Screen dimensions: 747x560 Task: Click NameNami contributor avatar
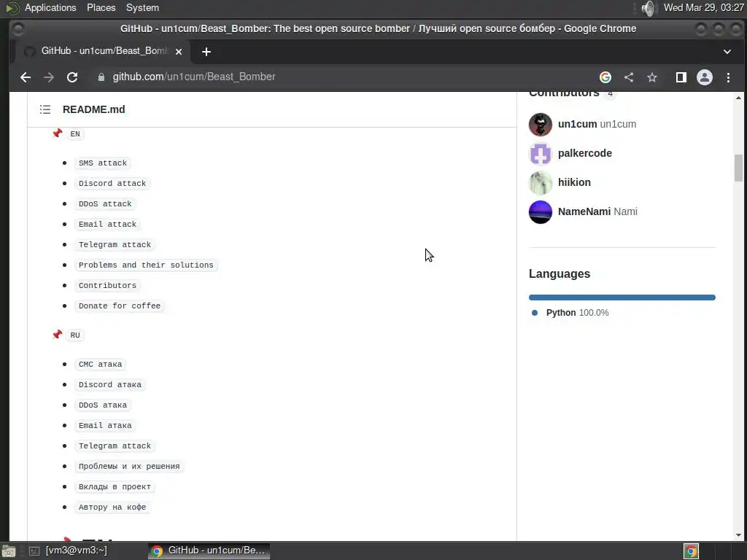pos(541,212)
